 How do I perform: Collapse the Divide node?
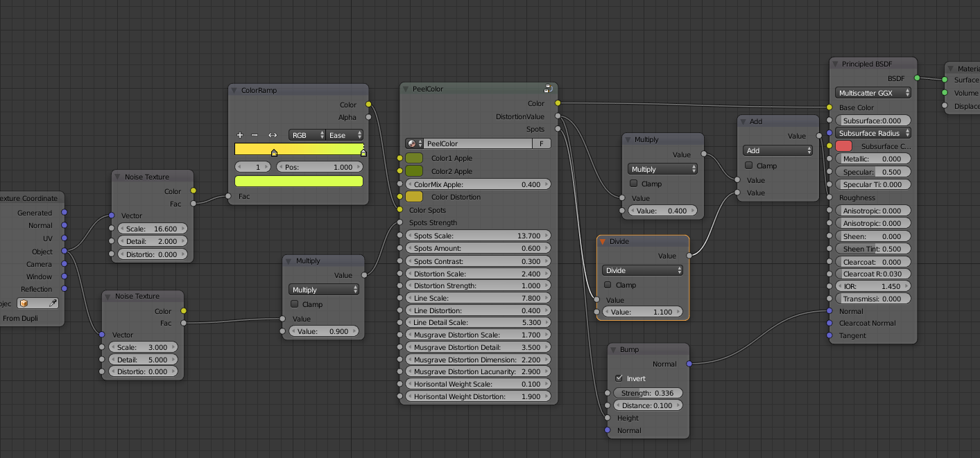603,241
